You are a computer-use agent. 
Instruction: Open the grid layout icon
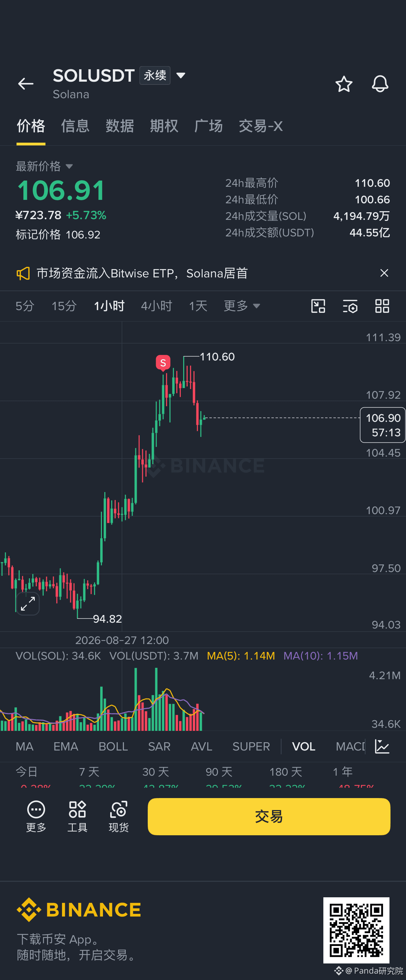pyautogui.click(x=382, y=306)
